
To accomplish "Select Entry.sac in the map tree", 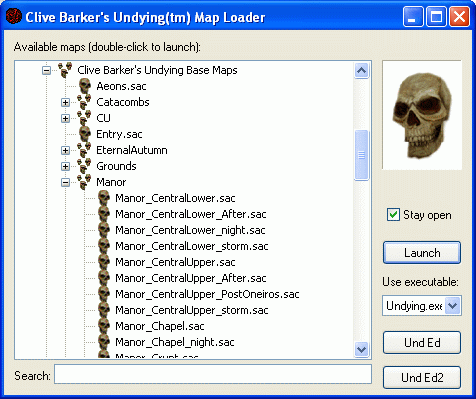I will (119, 134).
